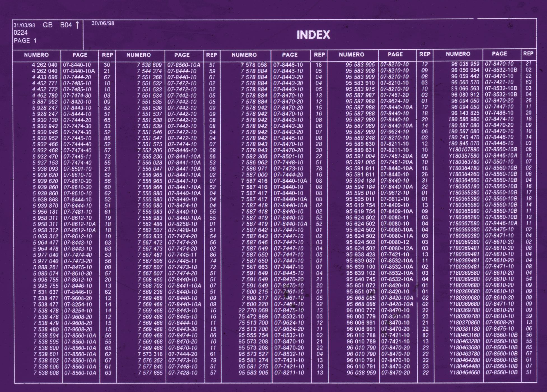The width and height of the screenshot is (547, 392).
Task: Select number 7 582 306
Action: click(254, 156)
